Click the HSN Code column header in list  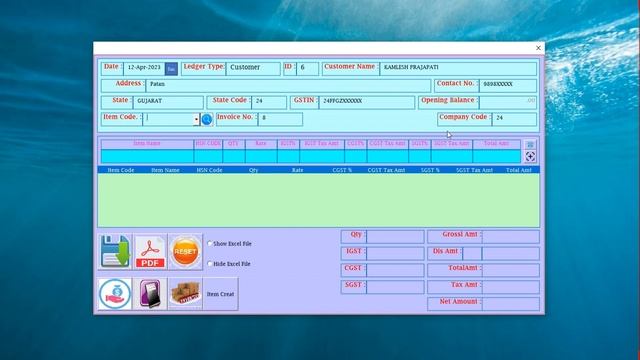click(209, 170)
